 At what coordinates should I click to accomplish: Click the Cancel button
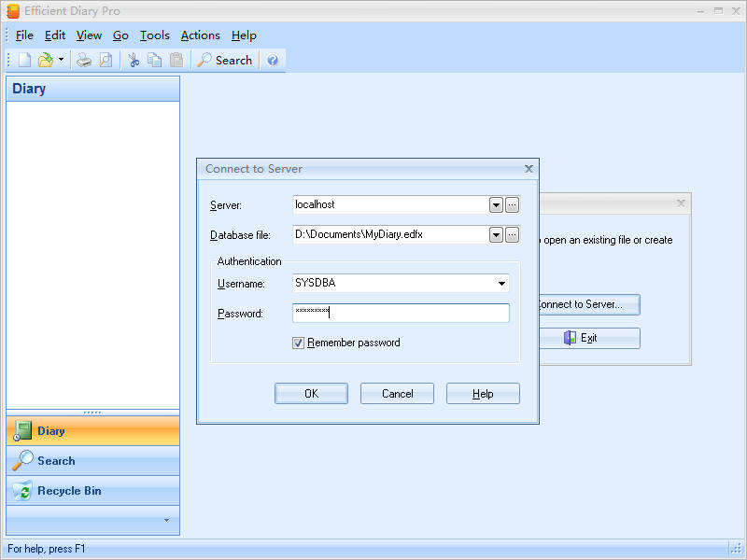click(x=398, y=393)
